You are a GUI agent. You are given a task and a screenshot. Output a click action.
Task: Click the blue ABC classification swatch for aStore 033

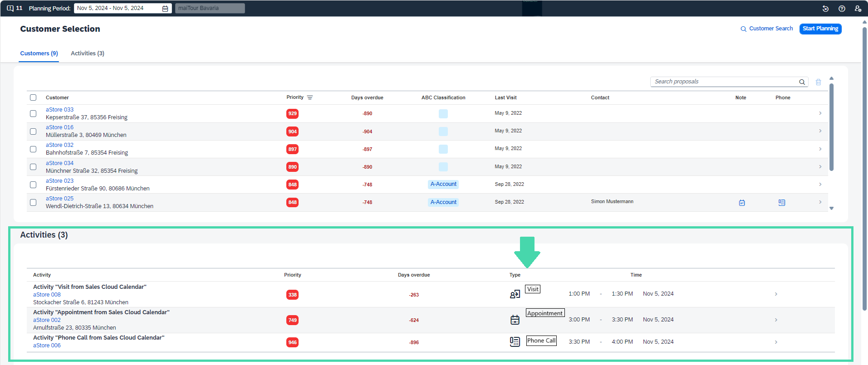443,114
